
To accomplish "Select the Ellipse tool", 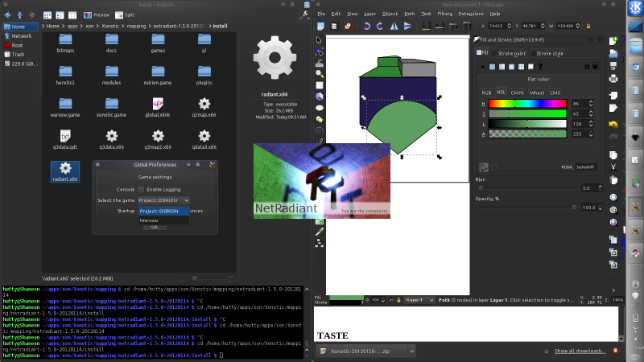I will click(x=319, y=108).
